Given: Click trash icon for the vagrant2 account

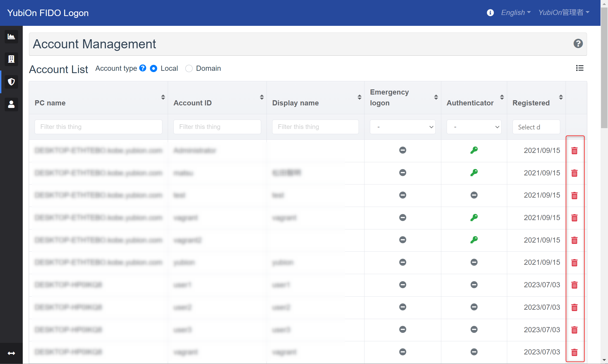Looking at the screenshot, I should 574,240.
